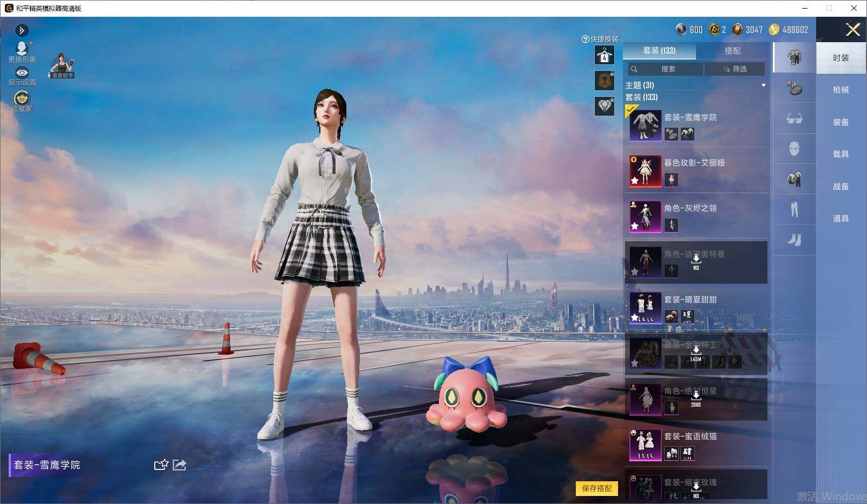Select the 角色-灰烬之翎 character thumbnail
Image resolution: width=867 pixels, height=504 pixels.
pos(645,217)
